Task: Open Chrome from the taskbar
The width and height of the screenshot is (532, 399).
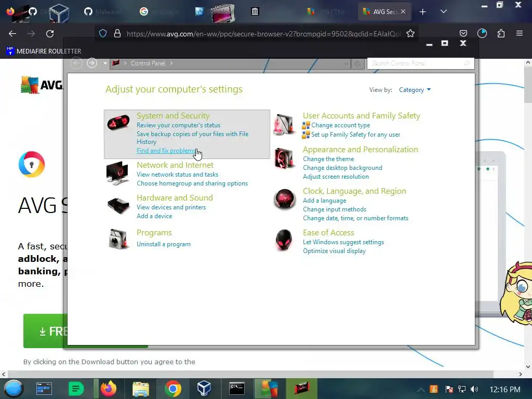Action: [172, 389]
